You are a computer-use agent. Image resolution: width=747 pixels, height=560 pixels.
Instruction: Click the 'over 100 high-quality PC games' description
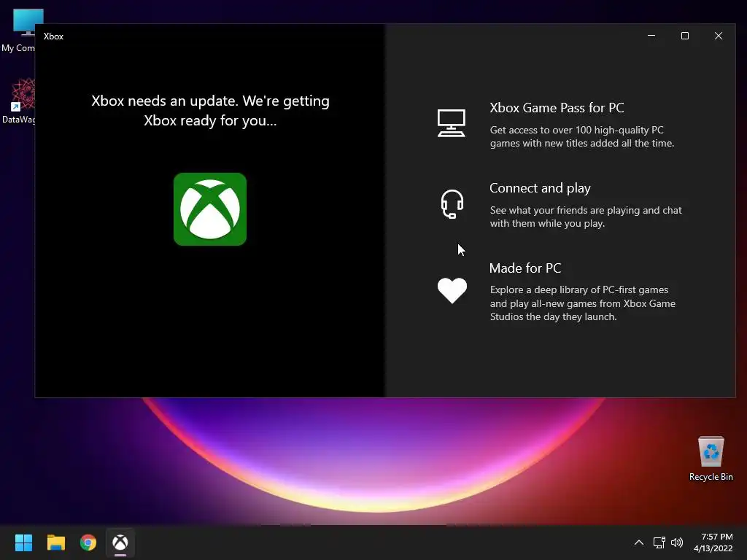point(582,136)
